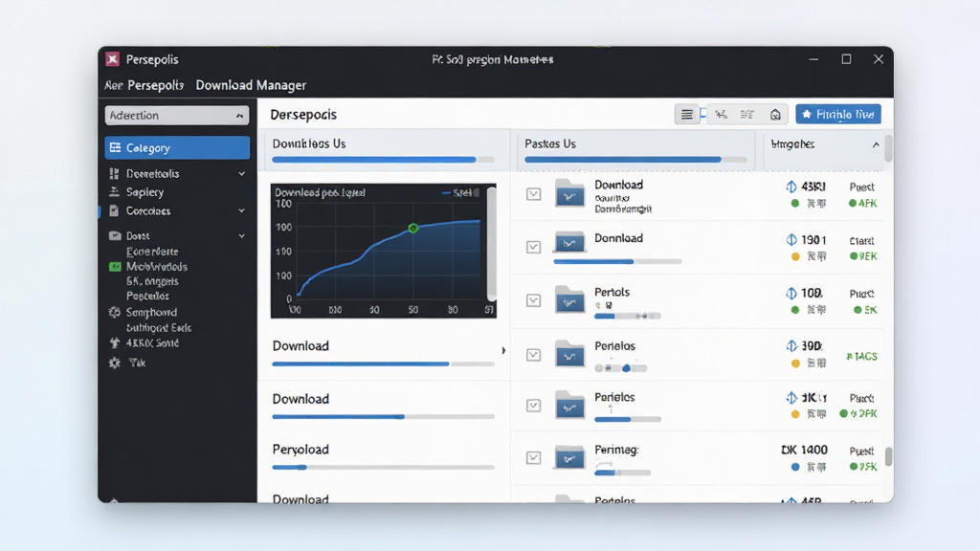Click the folder icon of the Pertols row

(570, 299)
